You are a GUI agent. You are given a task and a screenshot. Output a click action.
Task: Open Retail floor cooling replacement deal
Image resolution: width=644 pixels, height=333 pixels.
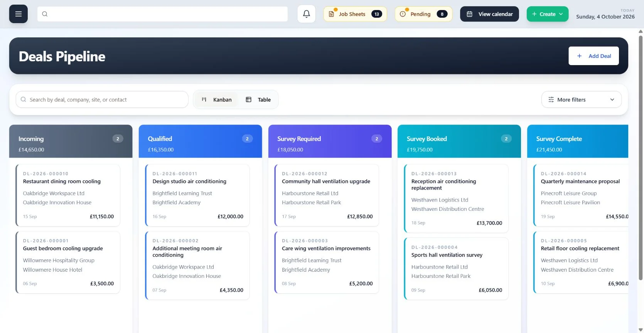click(581, 262)
